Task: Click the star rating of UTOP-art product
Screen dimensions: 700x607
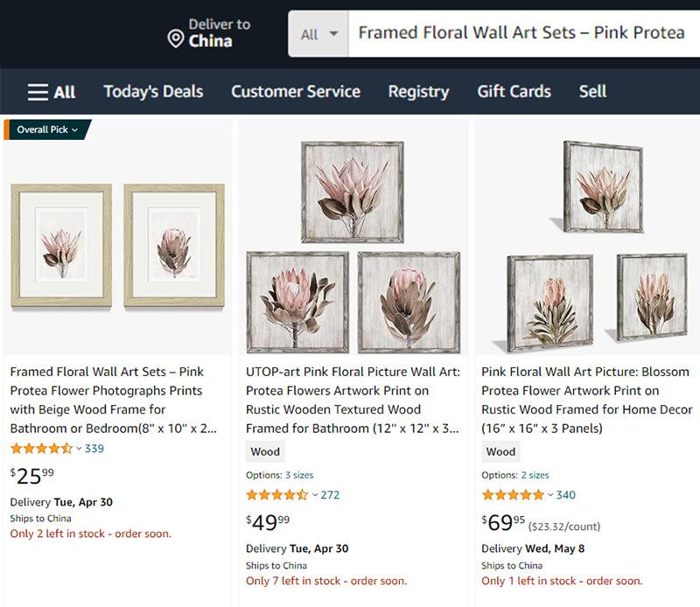Action: coord(276,494)
